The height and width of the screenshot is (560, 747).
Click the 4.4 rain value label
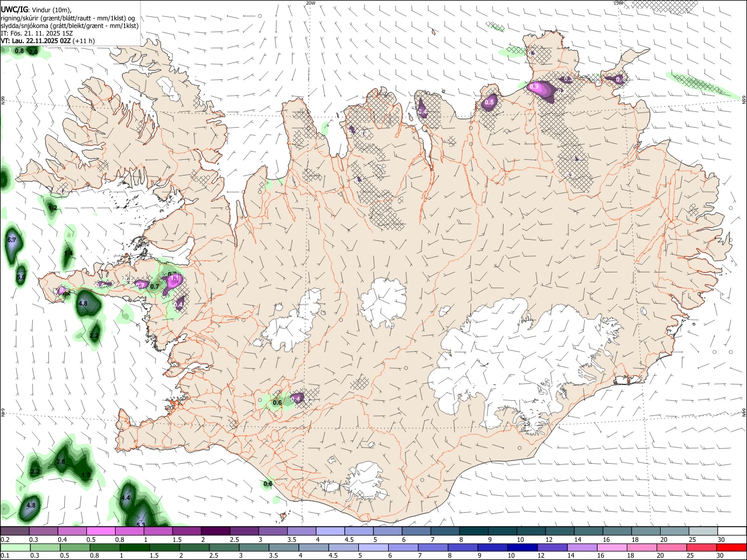125,498
